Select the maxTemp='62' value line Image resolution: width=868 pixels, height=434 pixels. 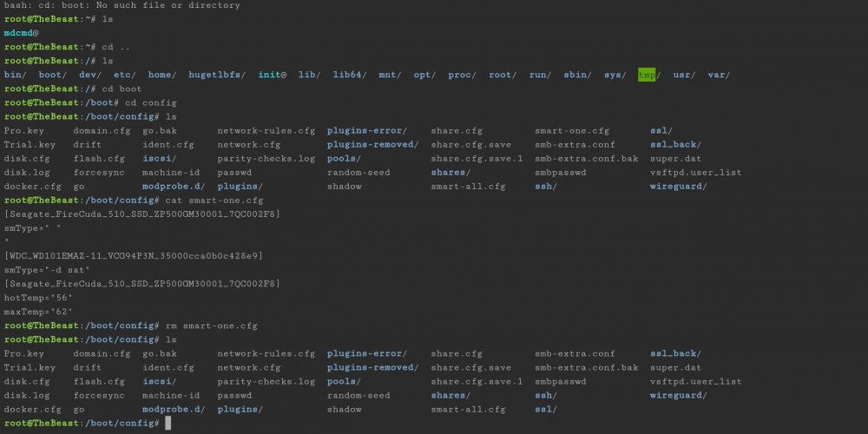click(x=38, y=312)
